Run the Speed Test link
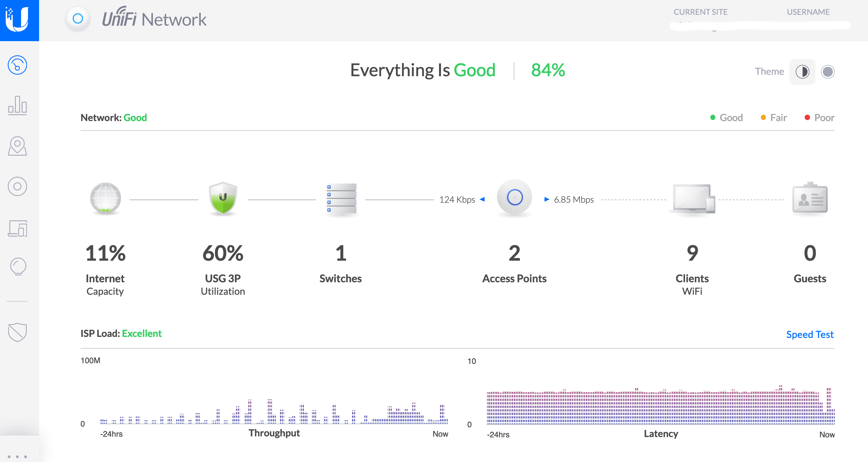The image size is (868, 462). (x=810, y=335)
